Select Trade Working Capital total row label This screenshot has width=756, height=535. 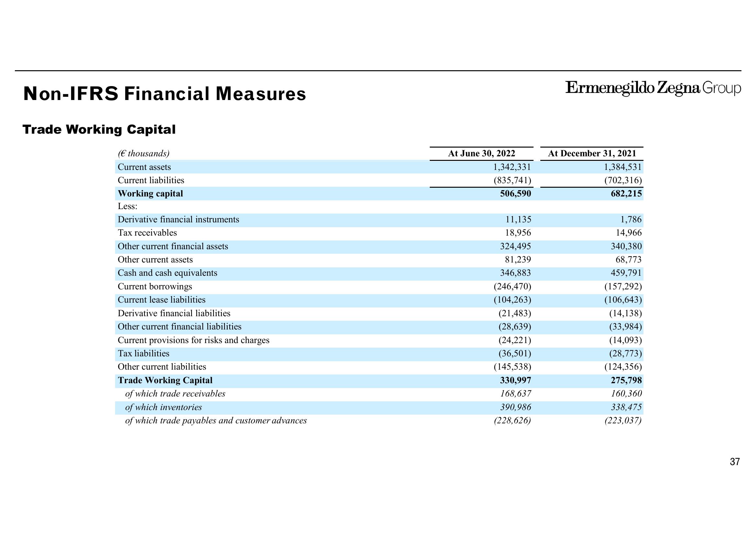coord(165,380)
